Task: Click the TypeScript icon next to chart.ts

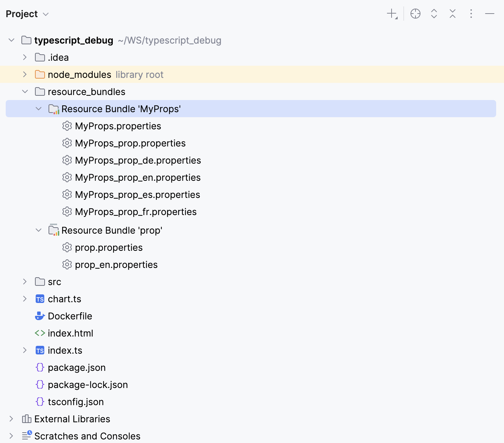Action: coord(40,299)
